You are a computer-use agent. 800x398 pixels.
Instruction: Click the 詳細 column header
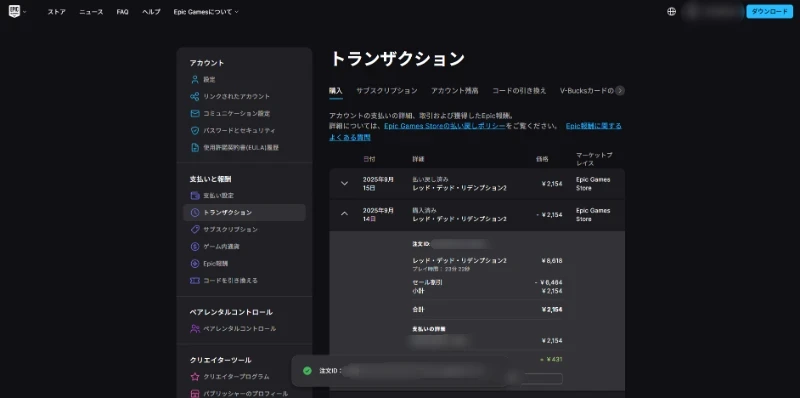tap(418, 159)
